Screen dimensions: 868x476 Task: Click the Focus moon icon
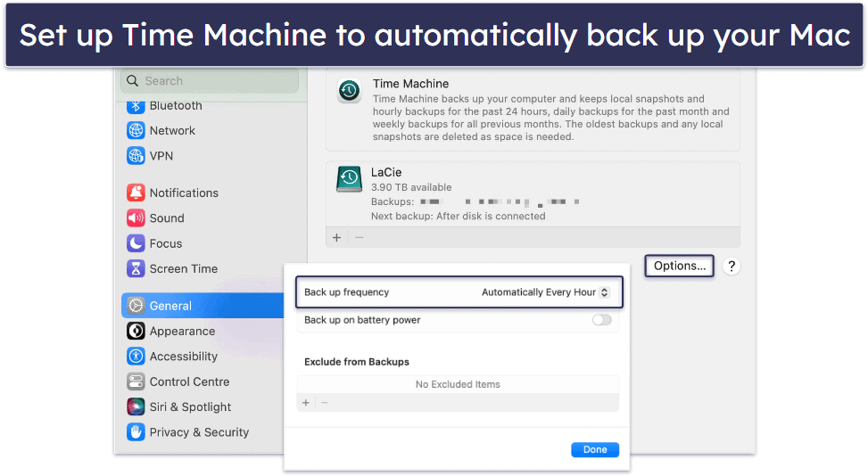(x=136, y=243)
